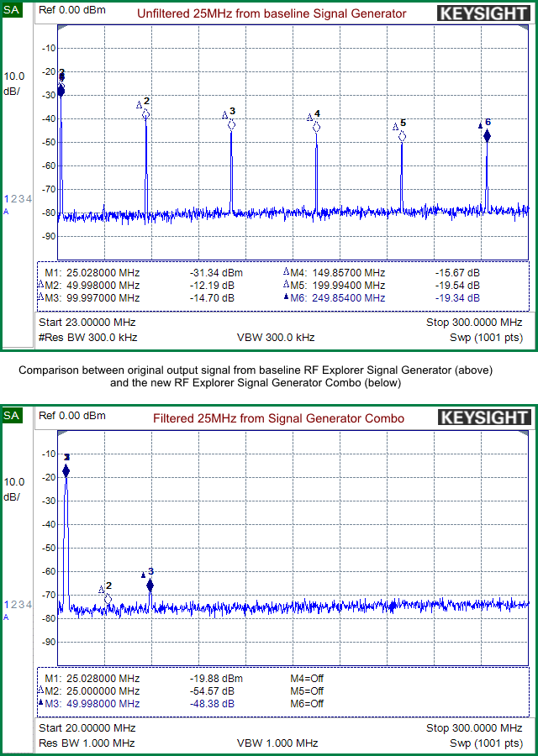
Task: Click the 'VBW 1.000 MHz' setting
Action: pyautogui.click(x=277, y=743)
